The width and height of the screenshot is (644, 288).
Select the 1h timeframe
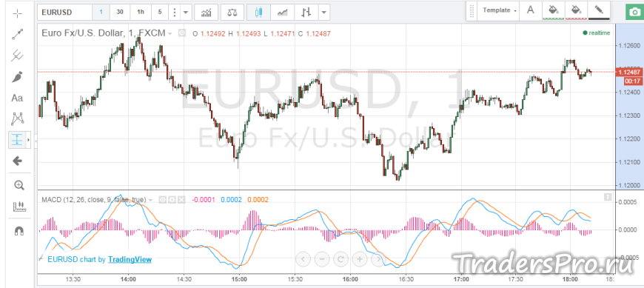141,13
